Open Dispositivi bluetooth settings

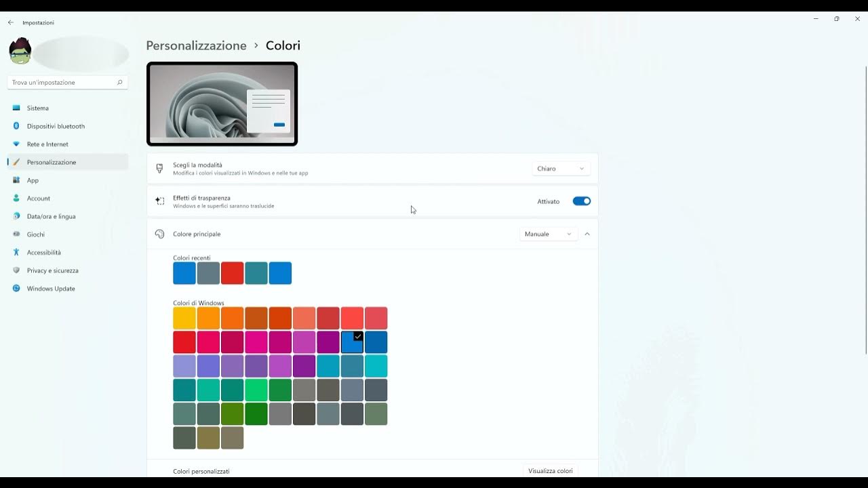(x=16, y=126)
